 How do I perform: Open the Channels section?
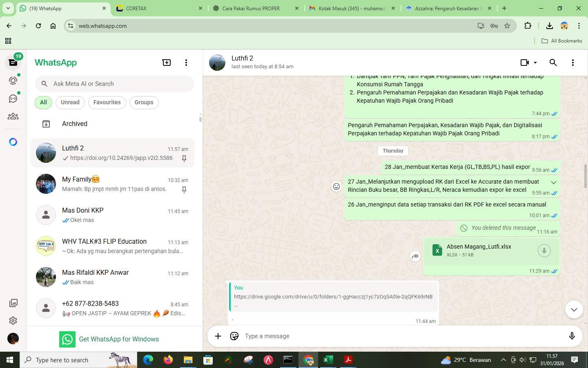pos(13,98)
